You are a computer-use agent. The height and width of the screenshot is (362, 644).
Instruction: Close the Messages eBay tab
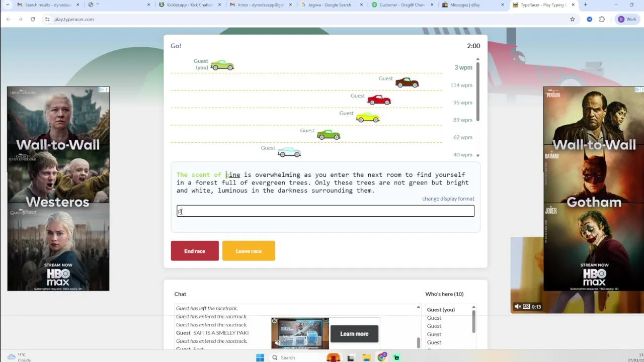(503, 5)
